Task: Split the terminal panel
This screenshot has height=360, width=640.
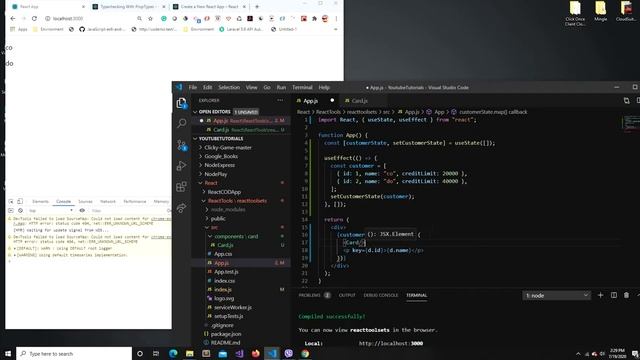Action: pos(613,295)
